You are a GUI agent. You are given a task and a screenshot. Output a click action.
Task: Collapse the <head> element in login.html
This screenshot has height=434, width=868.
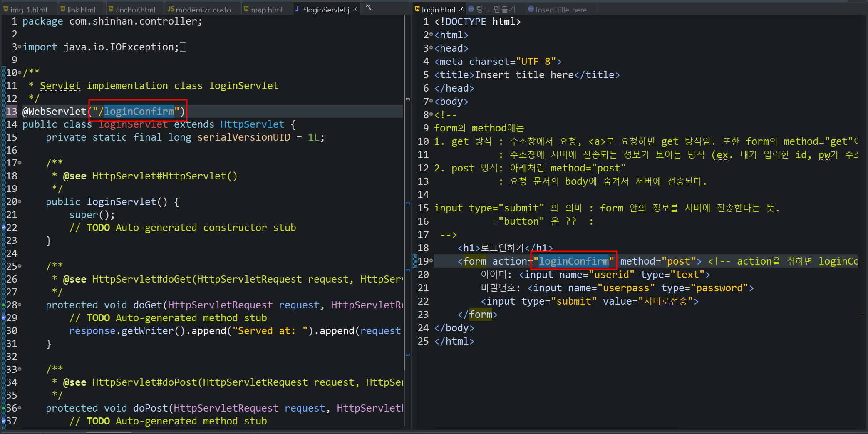(x=431, y=48)
